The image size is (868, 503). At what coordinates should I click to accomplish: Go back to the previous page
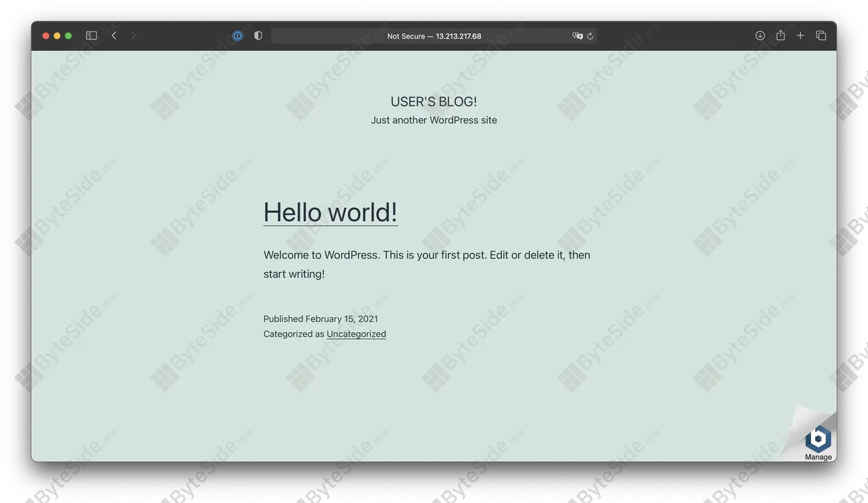pos(114,36)
